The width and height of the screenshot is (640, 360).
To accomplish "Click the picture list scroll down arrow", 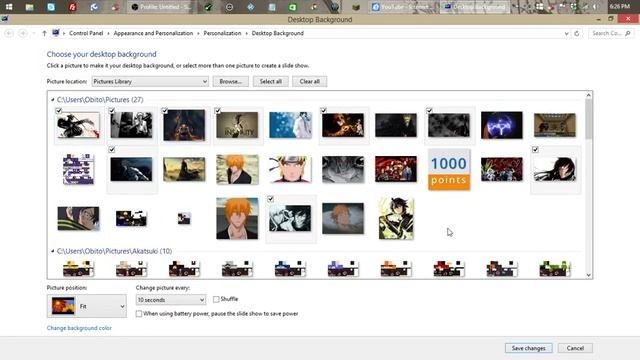I will click(x=589, y=275).
